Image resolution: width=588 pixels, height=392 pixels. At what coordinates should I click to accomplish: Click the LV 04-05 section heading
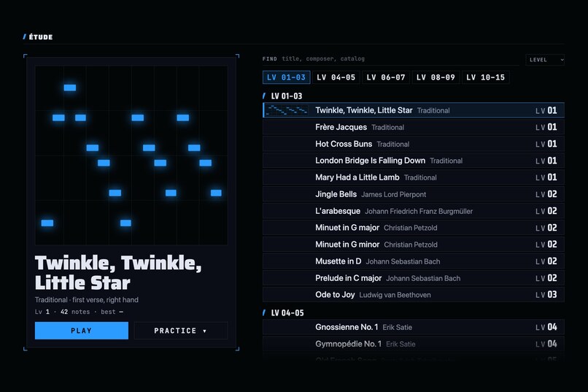coord(283,313)
